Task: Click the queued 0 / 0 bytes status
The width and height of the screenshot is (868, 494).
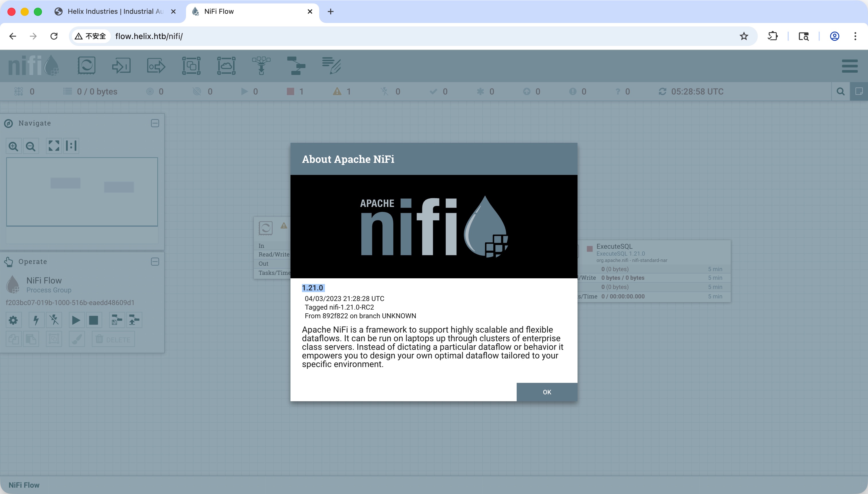Action: (90, 92)
